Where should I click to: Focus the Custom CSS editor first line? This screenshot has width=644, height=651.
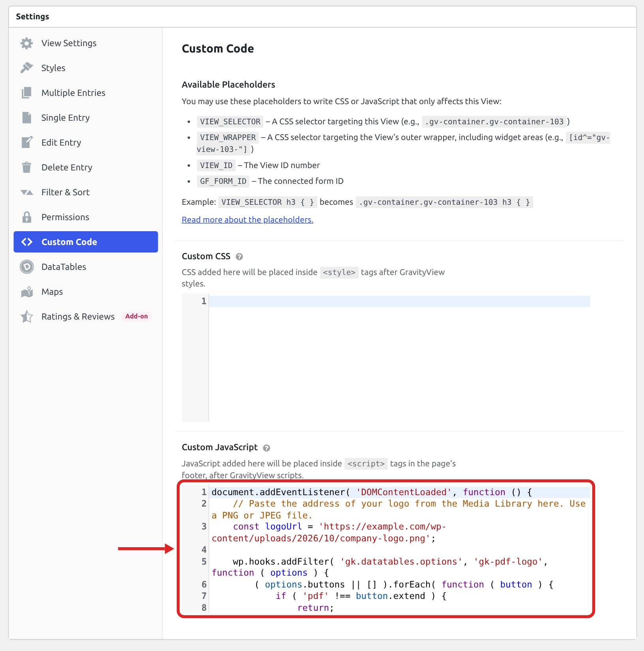pos(399,301)
